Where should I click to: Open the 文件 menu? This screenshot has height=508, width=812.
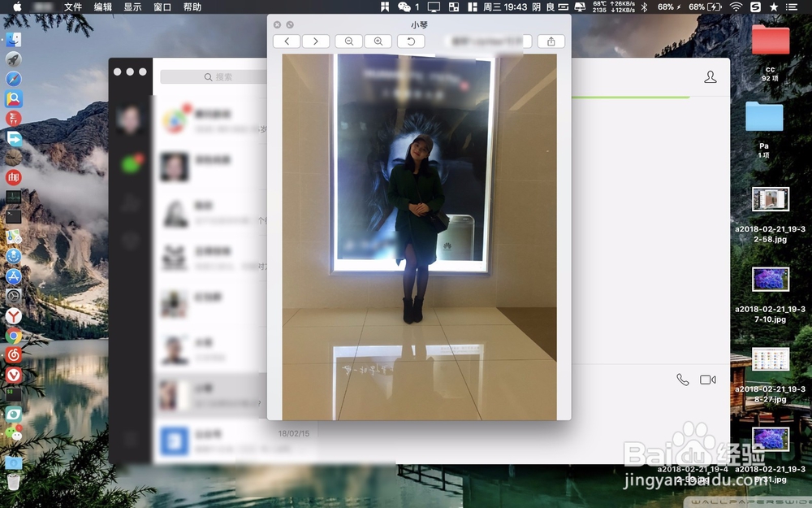click(x=73, y=7)
